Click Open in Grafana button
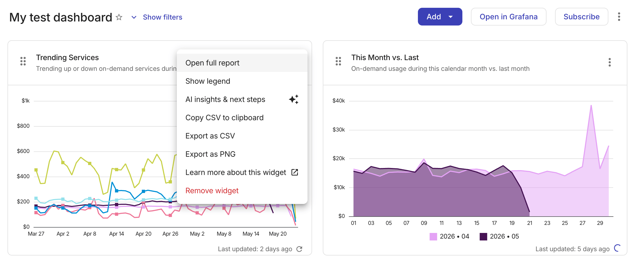Viewport: 644px width, 263px height. 508,17
